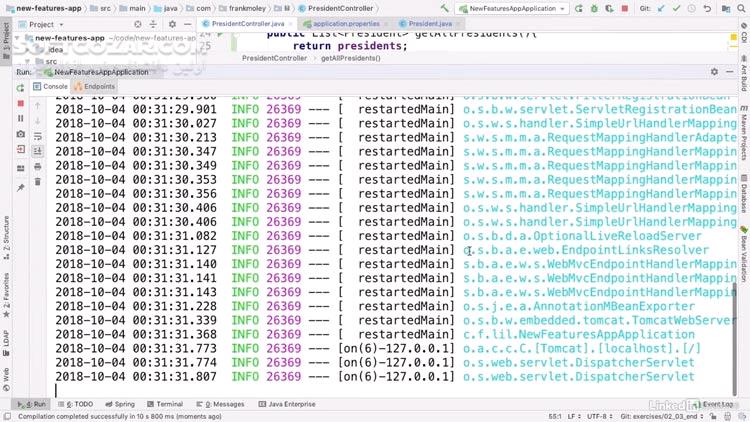This screenshot has height=422, width=750.
Task: Switch to PresidentController.java editor tab
Action: 247,23
